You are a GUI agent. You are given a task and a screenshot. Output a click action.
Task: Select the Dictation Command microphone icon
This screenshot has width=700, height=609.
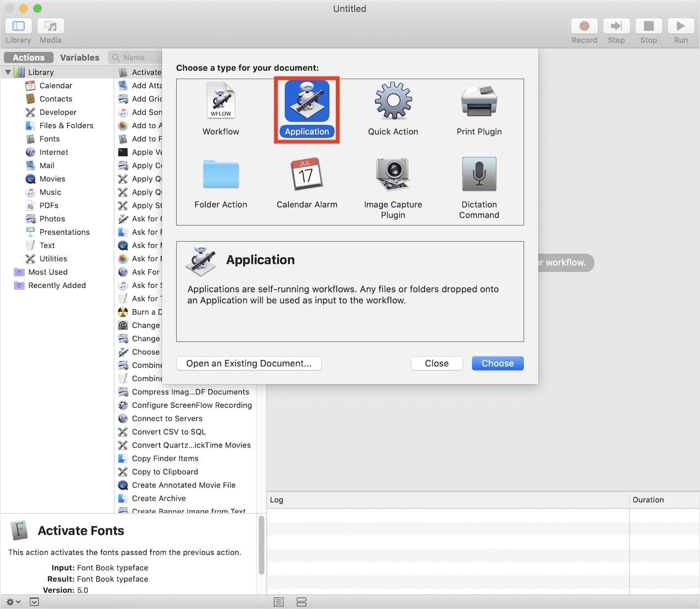coord(479,175)
